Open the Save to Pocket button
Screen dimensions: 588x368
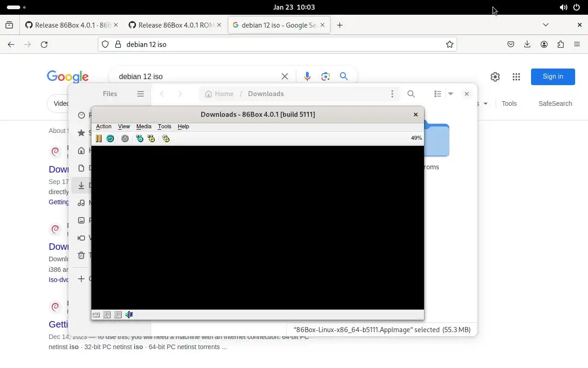coord(511,45)
